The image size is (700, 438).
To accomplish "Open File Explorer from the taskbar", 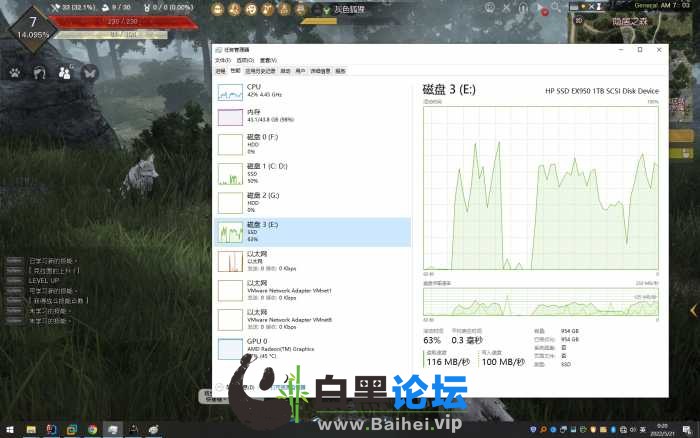I will pyautogui.click(x=31, y=430).
